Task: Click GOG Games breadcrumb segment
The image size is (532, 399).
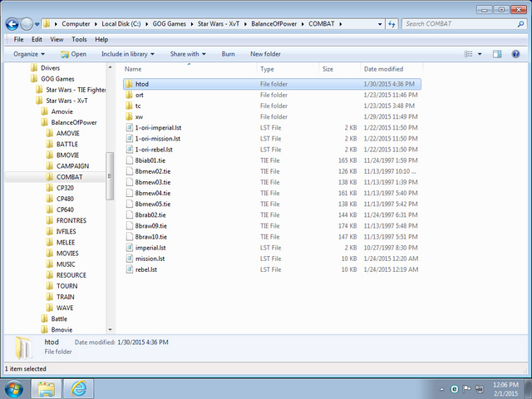Action: (x=170, y=24)
